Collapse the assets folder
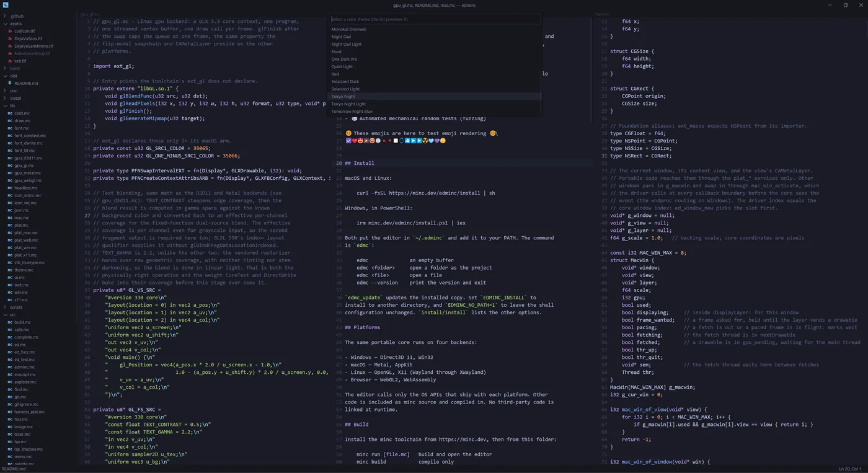The width and height of the screenshot is (868, 473). [x=5, y=24]
